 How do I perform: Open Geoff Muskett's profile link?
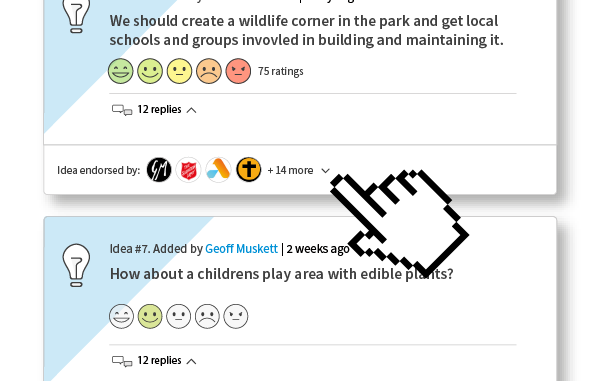(x=241, y=249)
